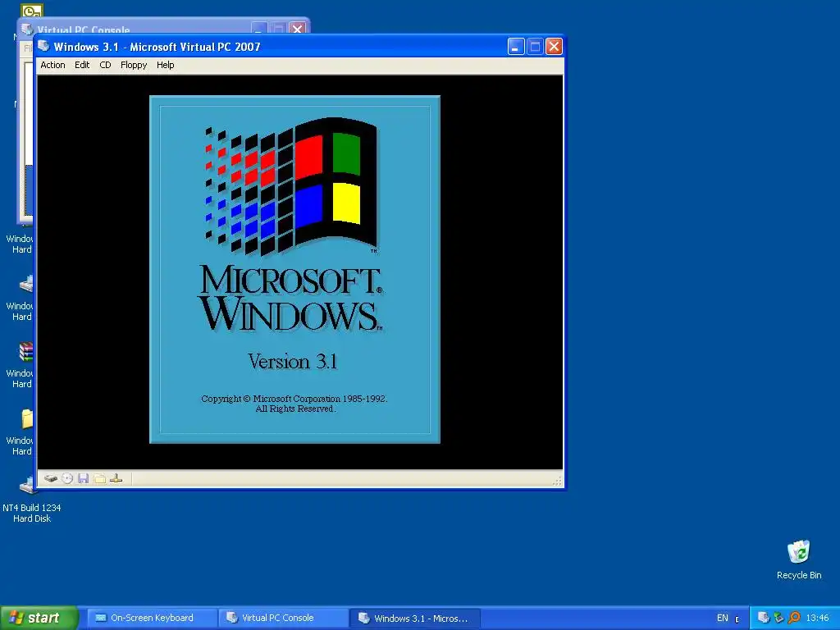Open the Floppy menu

(x=134, y=65)
